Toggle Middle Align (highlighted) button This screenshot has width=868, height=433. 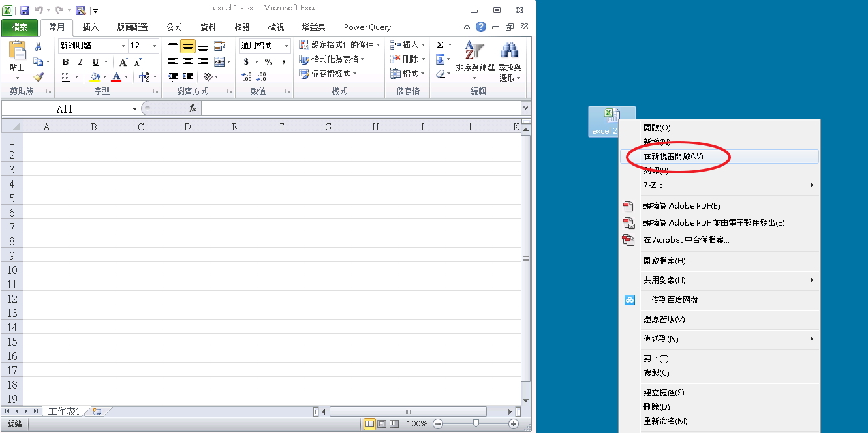pos(188,46)
